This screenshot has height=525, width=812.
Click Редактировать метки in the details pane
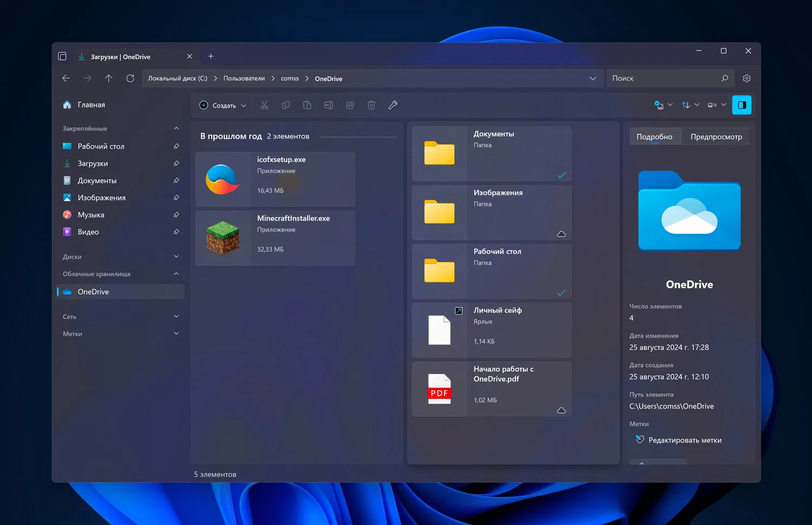tap(678, 440)
